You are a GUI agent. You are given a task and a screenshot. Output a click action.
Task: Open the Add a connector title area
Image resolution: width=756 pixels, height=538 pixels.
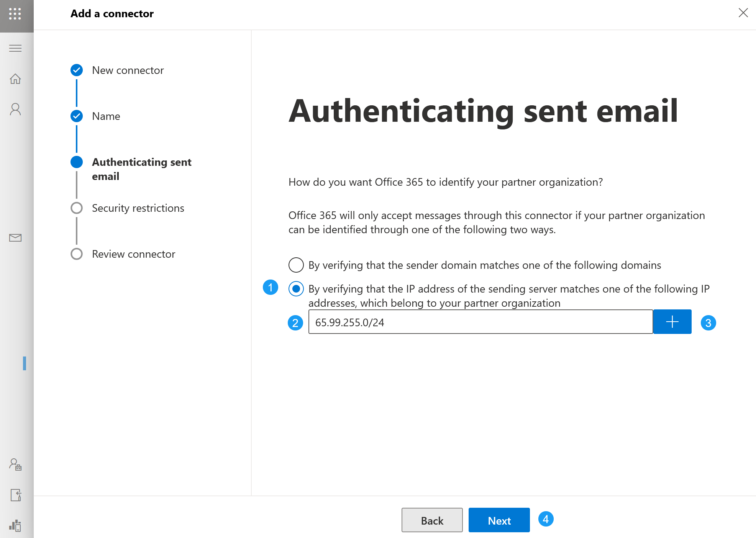tap(112, 13)
